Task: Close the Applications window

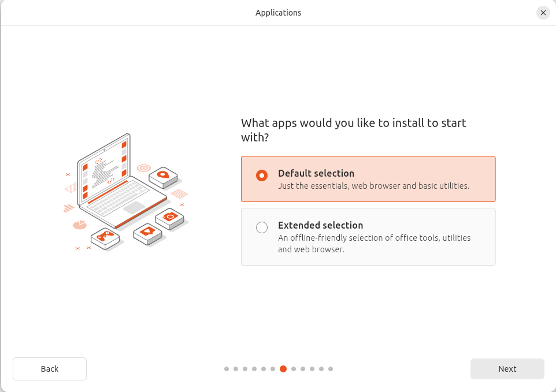Action: click(543, 13)
